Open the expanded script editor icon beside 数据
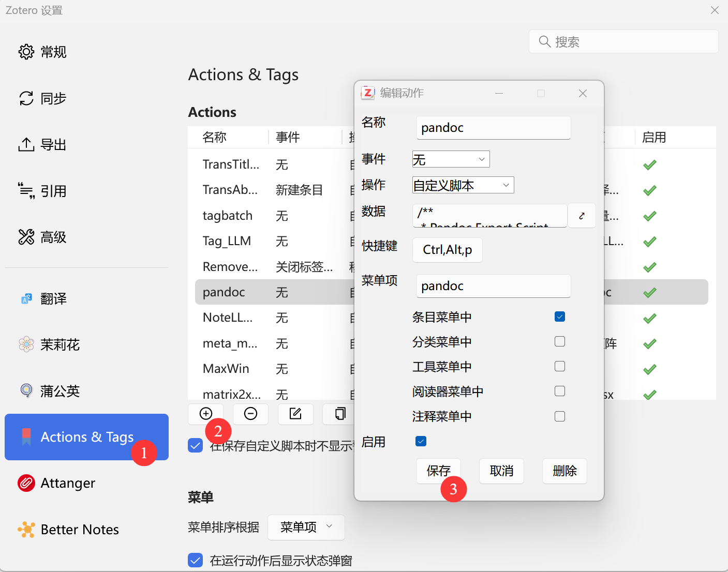 [582, 216]
